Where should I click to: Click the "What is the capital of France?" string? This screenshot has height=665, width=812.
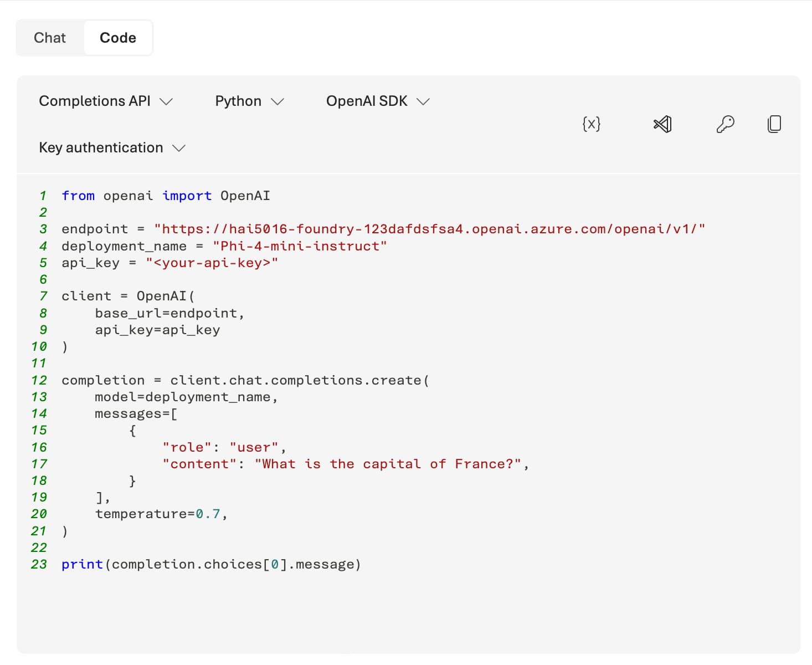tap(388, 464)
